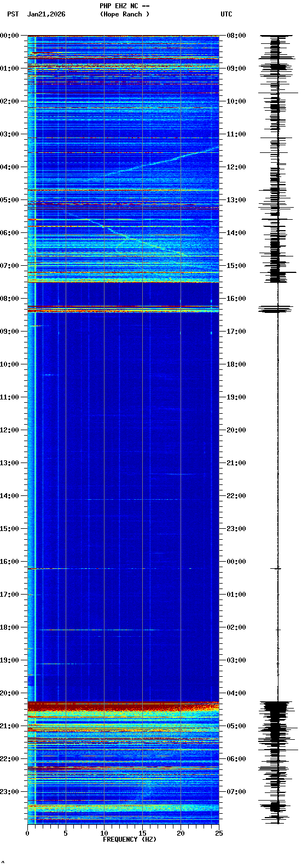
Task: Click 02:00 on the PST time axis
Action: (x=9, y=101)
